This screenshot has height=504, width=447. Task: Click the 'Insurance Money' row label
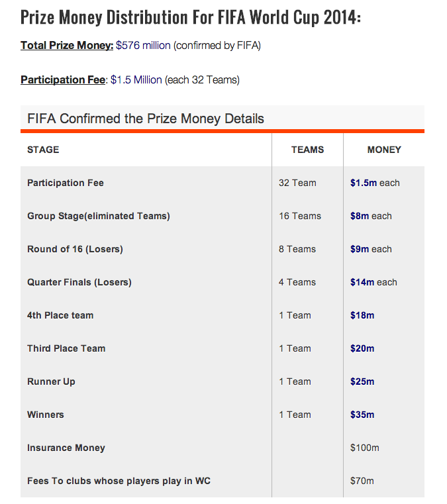66,448
